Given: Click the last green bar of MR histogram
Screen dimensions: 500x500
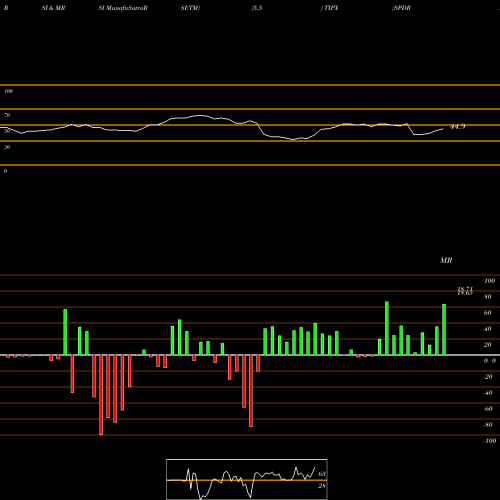Looking at the screenshot, I should [444, 330].
